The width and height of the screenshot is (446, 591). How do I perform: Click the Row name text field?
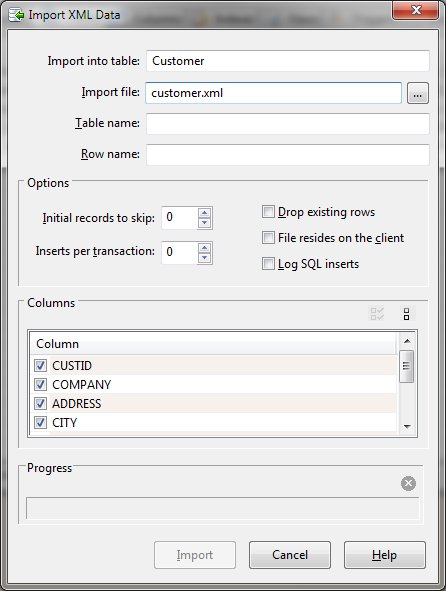tap(288, 155)
